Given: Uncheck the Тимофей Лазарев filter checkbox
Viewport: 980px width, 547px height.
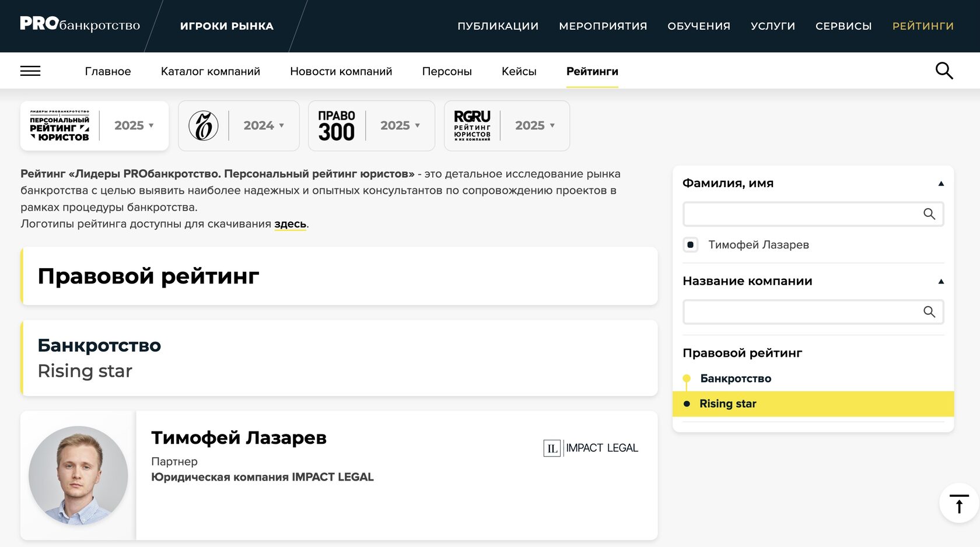Looking at the screenshot, I should (691, 245).
